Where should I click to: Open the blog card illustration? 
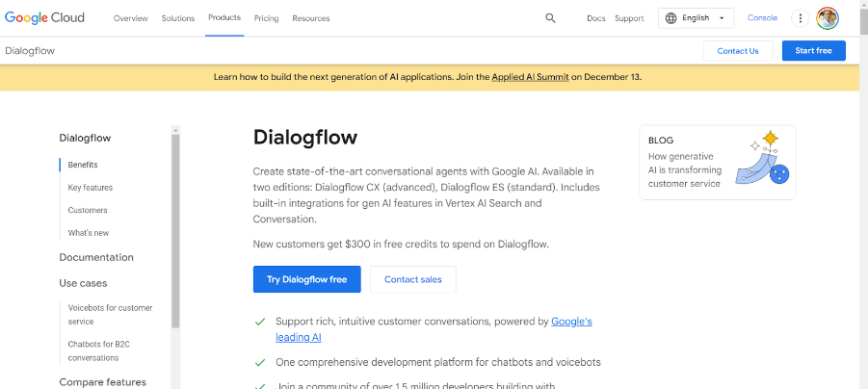coord(762,159)
